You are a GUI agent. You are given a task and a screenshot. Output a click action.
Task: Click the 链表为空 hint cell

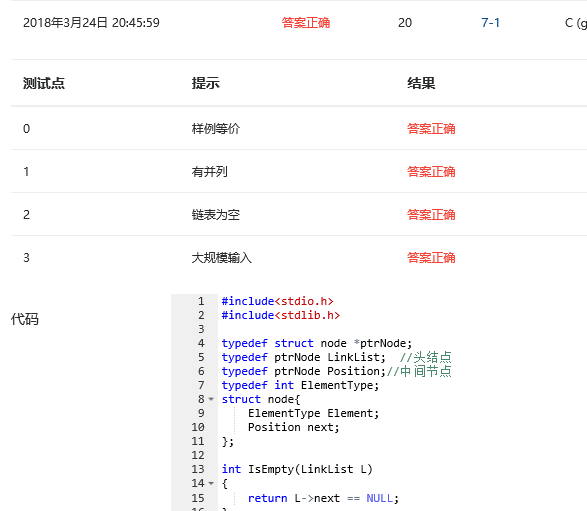coord(216,215)
